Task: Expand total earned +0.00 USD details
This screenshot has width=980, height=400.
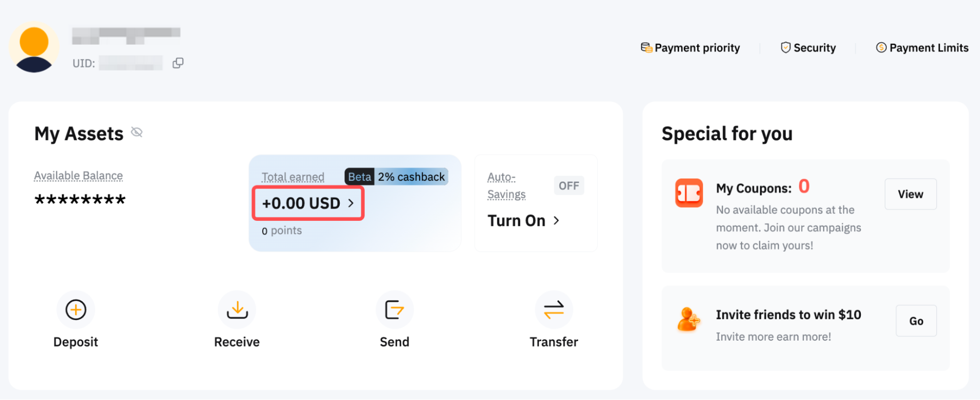Action: 308,203
